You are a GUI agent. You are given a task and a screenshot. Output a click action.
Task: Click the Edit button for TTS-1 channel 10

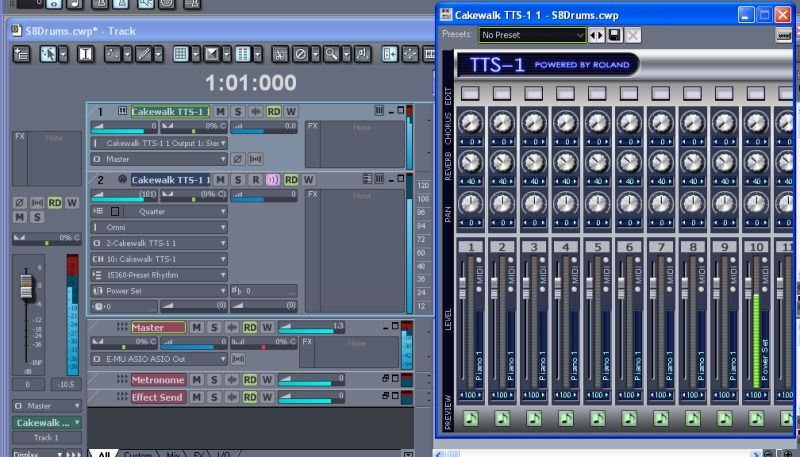pyautogui.click(x=757, y=93)
